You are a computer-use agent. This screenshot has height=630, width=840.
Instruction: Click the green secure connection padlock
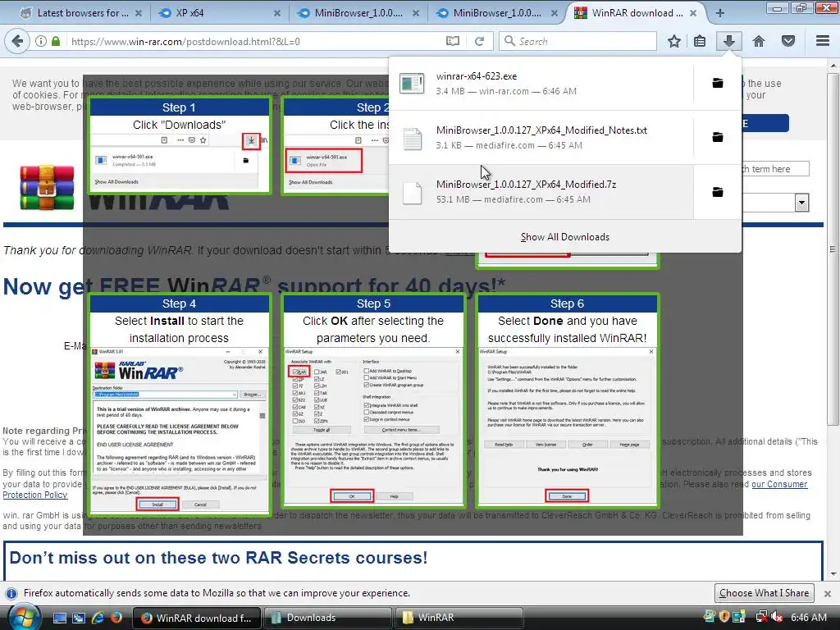56,41
